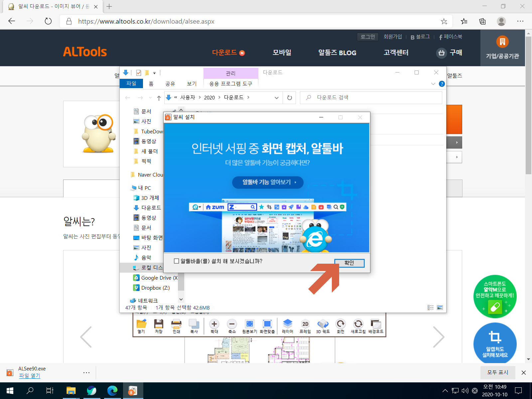532x399 pixels.
Task: Open browser collections icon
Action: (482, 21)
